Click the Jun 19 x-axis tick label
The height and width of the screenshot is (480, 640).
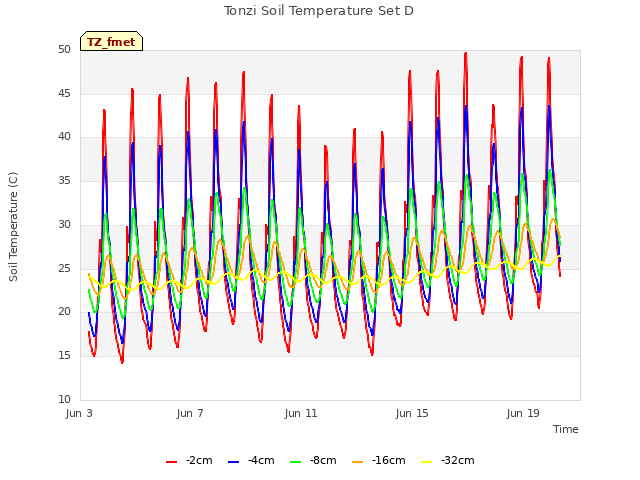tap(523, 413)
